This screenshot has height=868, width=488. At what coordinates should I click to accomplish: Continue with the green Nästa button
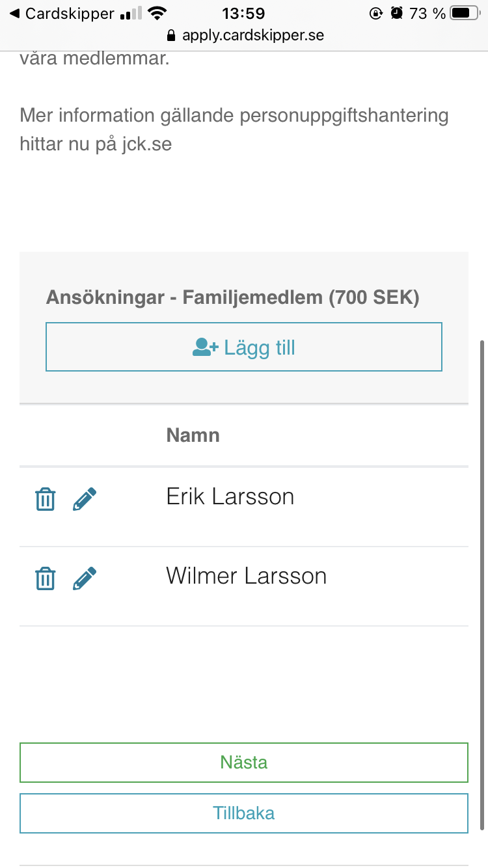coord(244,762)
